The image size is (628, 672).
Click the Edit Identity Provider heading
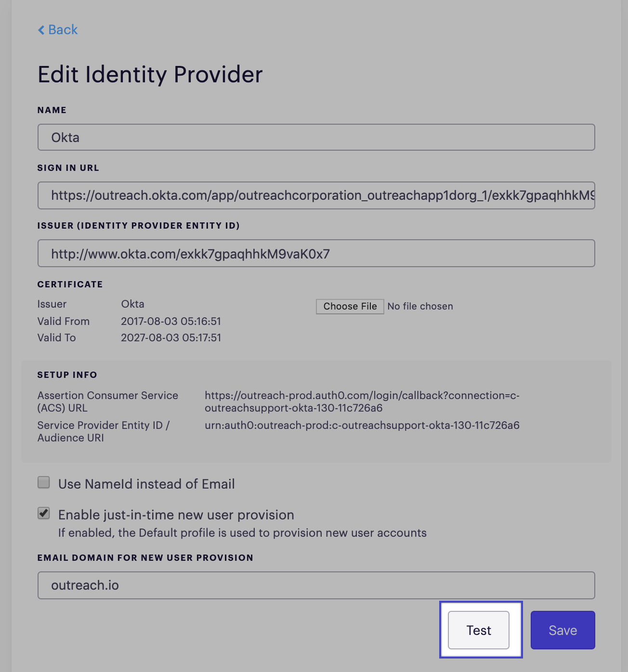[150, 75]
